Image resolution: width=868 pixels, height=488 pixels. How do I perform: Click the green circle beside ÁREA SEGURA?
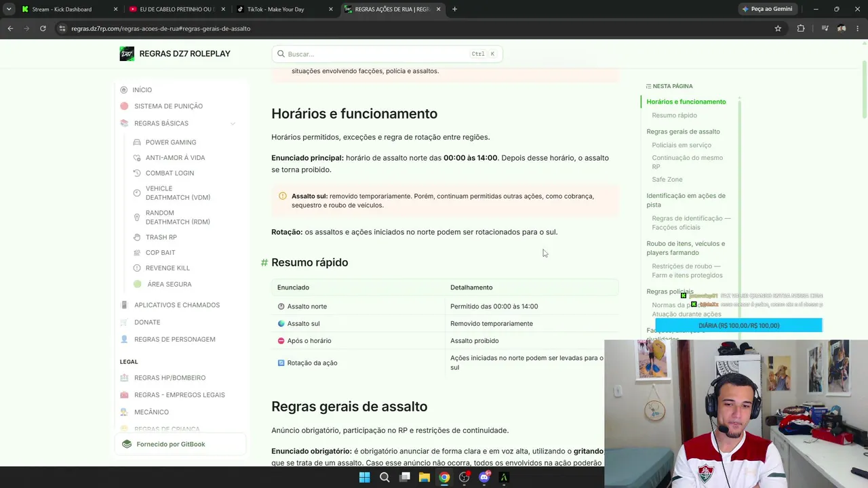click(138, 284)
